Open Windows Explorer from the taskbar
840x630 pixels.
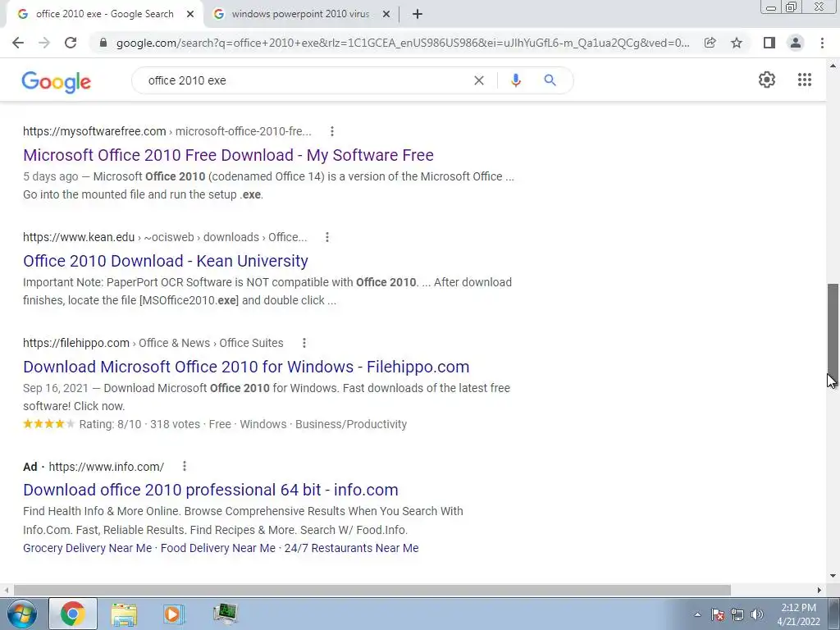pyautogui.click(x=124, y=614)
